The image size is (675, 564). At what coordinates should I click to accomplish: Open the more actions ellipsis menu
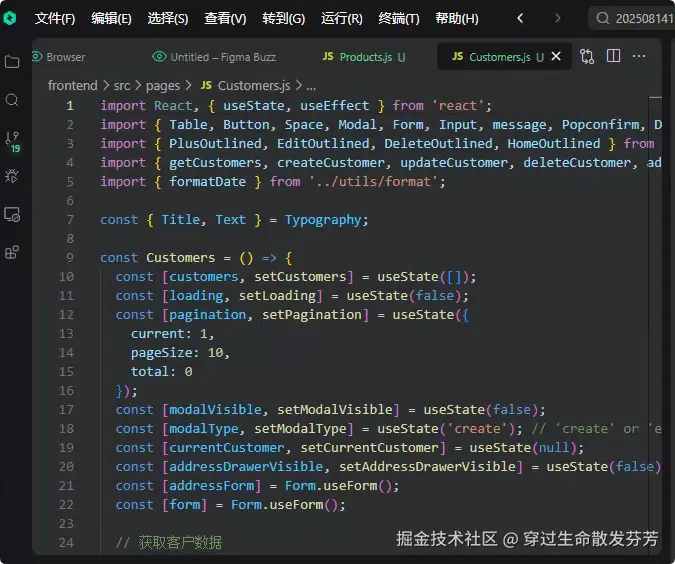[x=639, y=56]
